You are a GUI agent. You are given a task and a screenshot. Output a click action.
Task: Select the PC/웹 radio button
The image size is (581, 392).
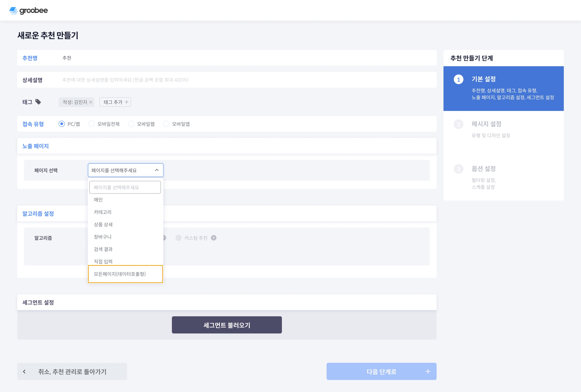click(62, 124)
